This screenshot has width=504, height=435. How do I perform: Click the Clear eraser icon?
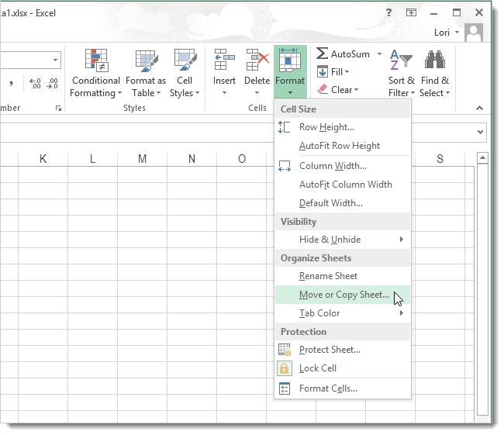(323, 89)
